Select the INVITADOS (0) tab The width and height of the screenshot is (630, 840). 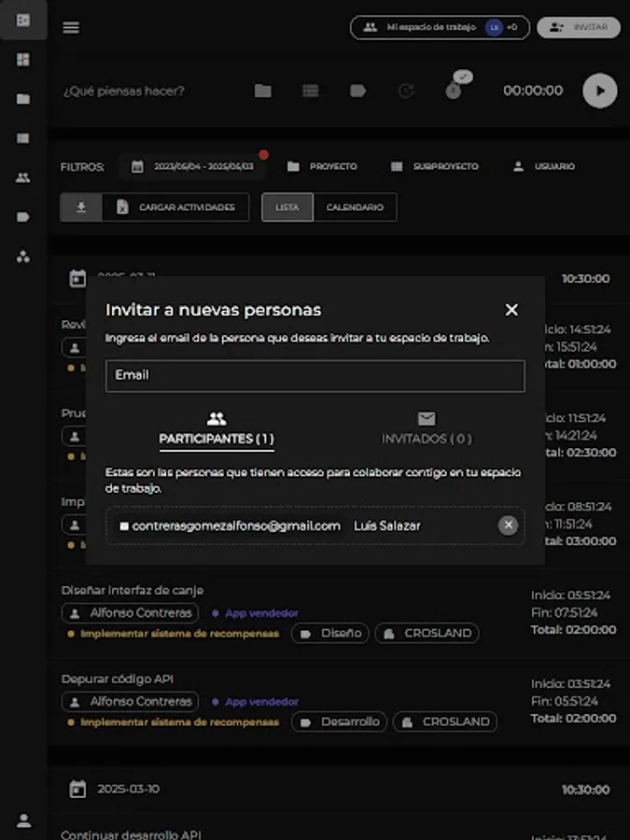point(427,429)
